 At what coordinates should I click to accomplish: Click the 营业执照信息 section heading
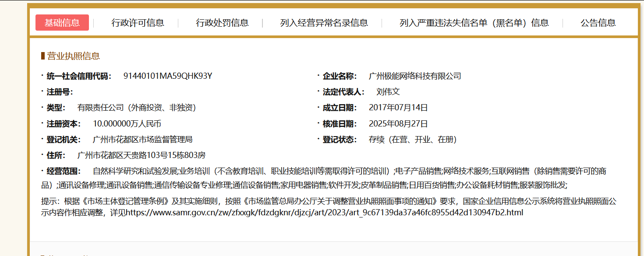[74, 56]
